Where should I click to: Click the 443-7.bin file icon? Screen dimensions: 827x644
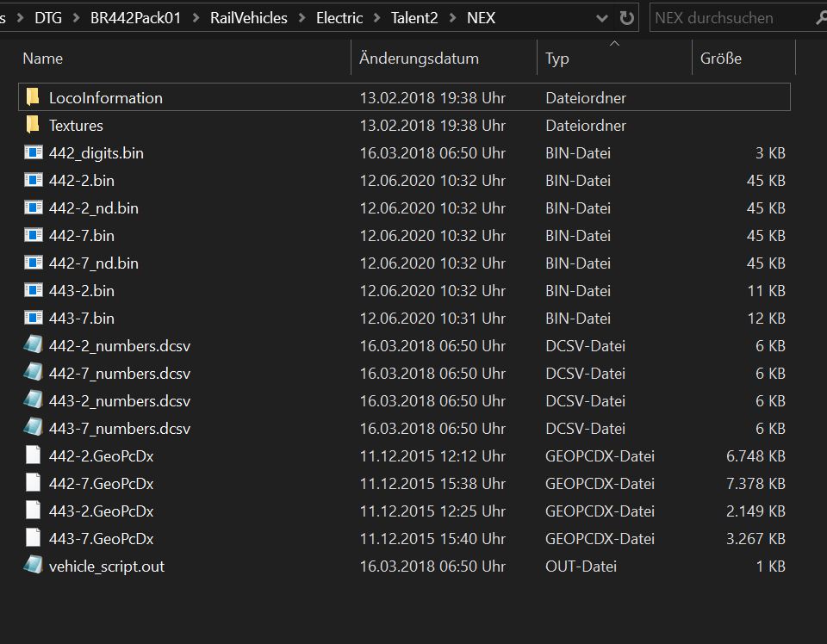click(33, 319)
